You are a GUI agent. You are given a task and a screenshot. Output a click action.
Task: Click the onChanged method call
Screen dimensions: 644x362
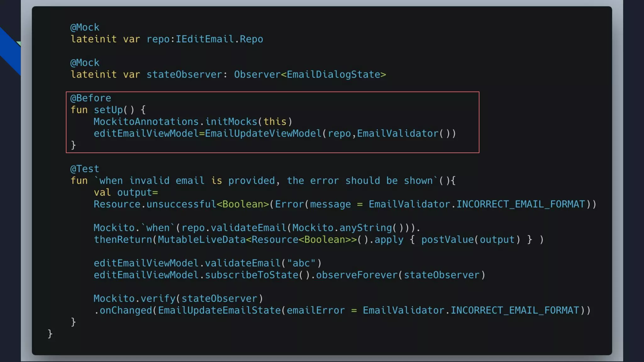[126, 310]
